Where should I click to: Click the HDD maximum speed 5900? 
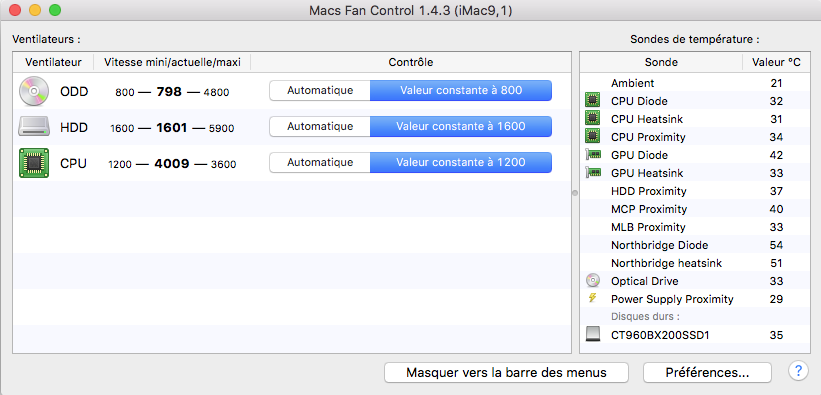[x=221, y=128]
